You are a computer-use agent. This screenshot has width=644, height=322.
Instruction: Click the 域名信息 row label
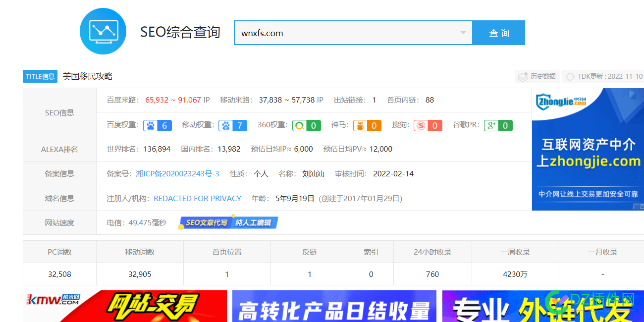59,199
